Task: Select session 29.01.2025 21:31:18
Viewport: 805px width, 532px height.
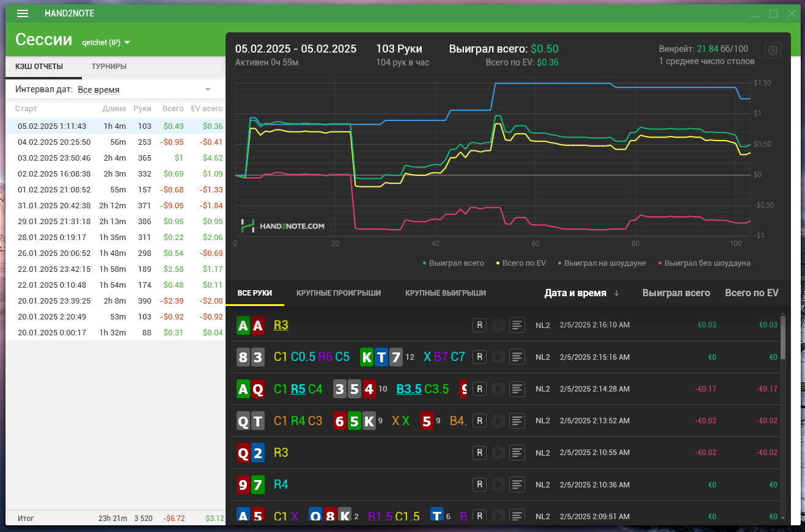Action: 116,222
